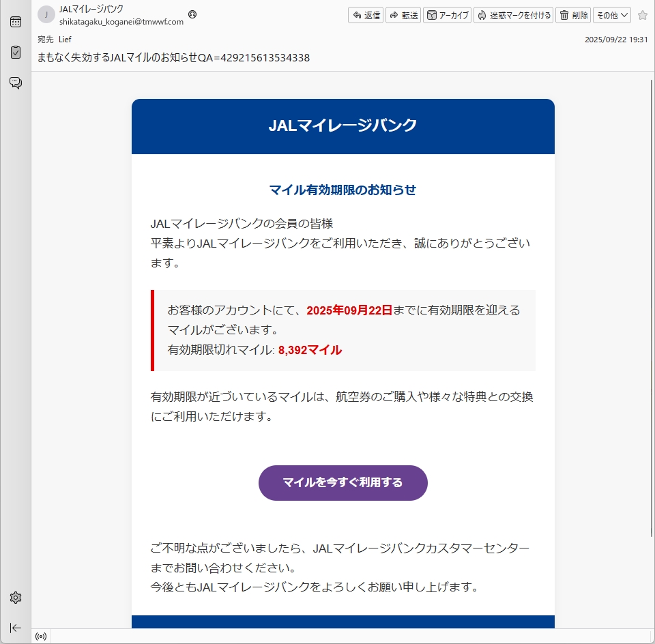655x644 pixels.
Task: Open the Chat sidebar icon
Action: 15,83
